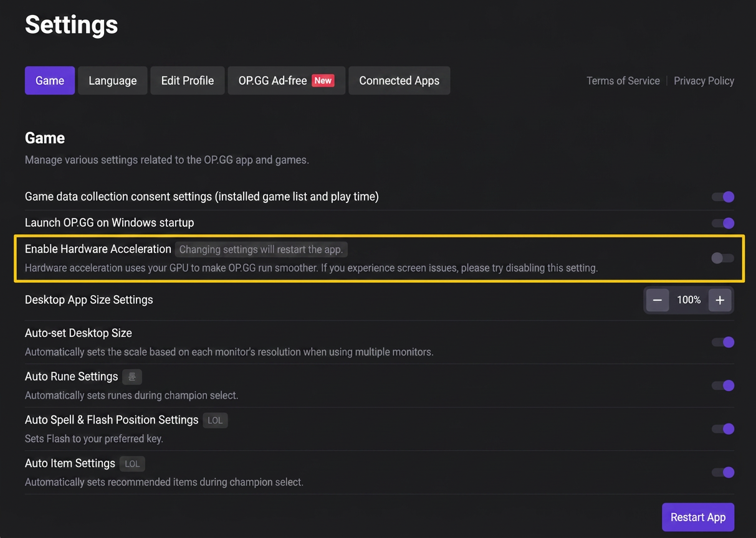
Task: Increase desktop app size with plus button
Action: 720,300
